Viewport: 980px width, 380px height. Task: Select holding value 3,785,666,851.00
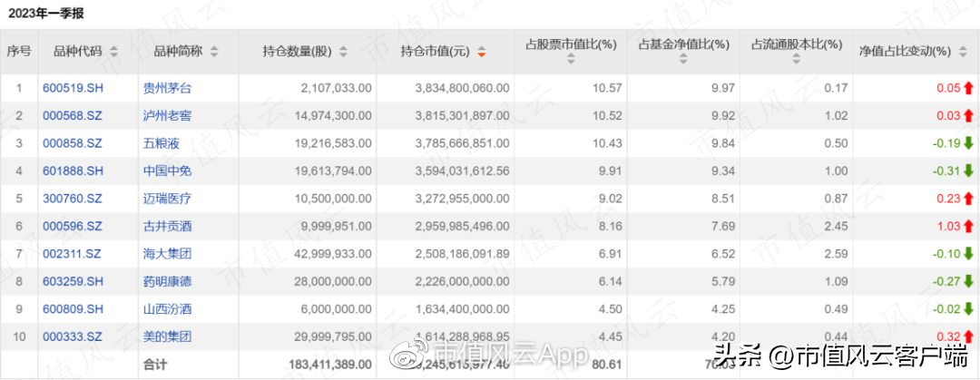click(462, 143)
